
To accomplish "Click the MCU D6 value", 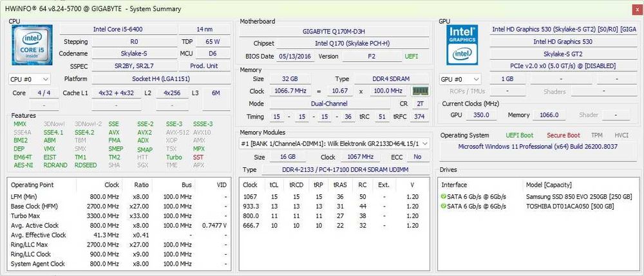I will click(x=213, y=54).
